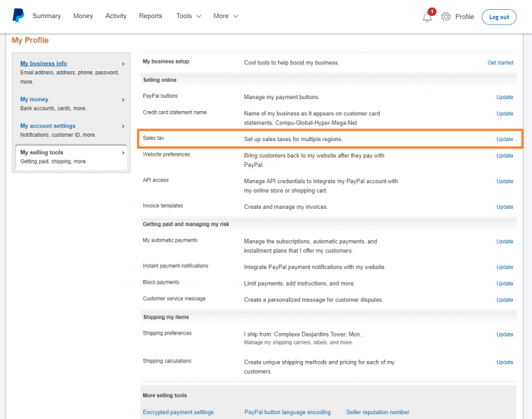Screen dimensions: 532x419
Task: Click the arrow beside My business info
Action: pos(123,64)
